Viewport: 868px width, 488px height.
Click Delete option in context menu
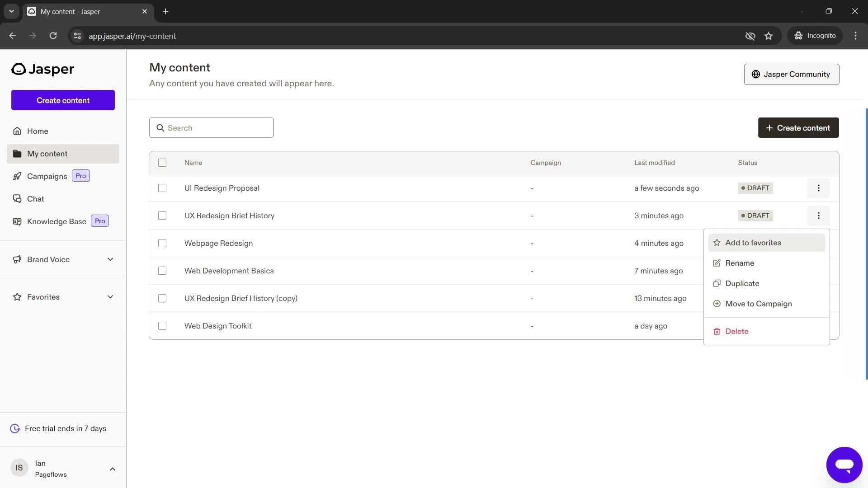pyautogui.click(x=736, y=331)
